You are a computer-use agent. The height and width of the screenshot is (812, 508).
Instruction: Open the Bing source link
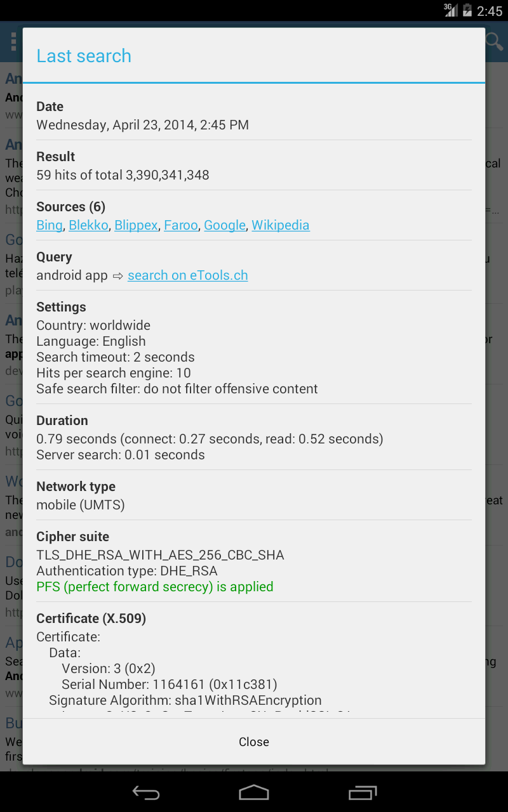coord(49,225)
